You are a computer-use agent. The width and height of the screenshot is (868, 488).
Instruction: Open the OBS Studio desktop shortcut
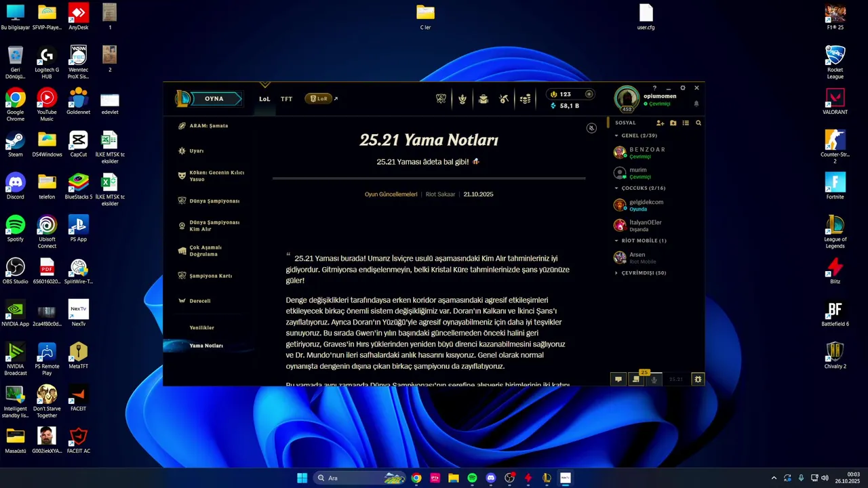click(15, 271)
